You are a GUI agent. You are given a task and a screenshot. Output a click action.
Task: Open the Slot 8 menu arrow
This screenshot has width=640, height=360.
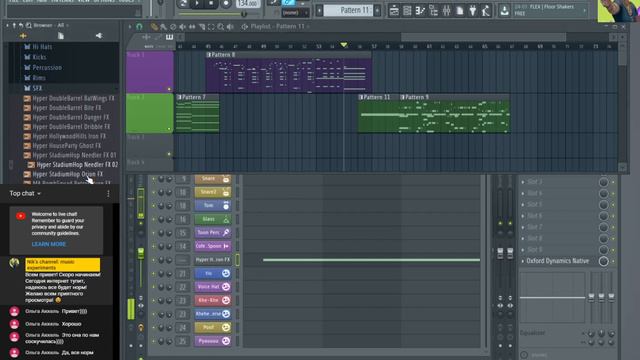tap(523, 238)
